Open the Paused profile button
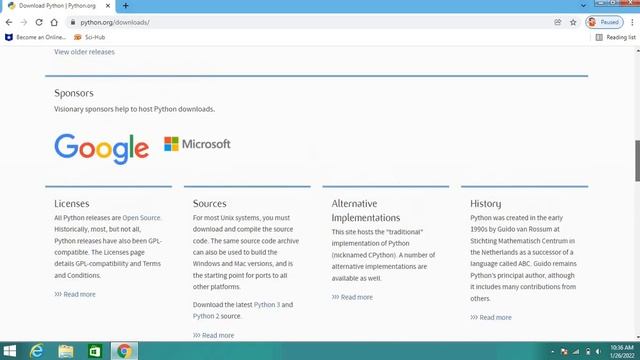The width and height of the screenshot is (640, 360). click(x=604, y=22)
